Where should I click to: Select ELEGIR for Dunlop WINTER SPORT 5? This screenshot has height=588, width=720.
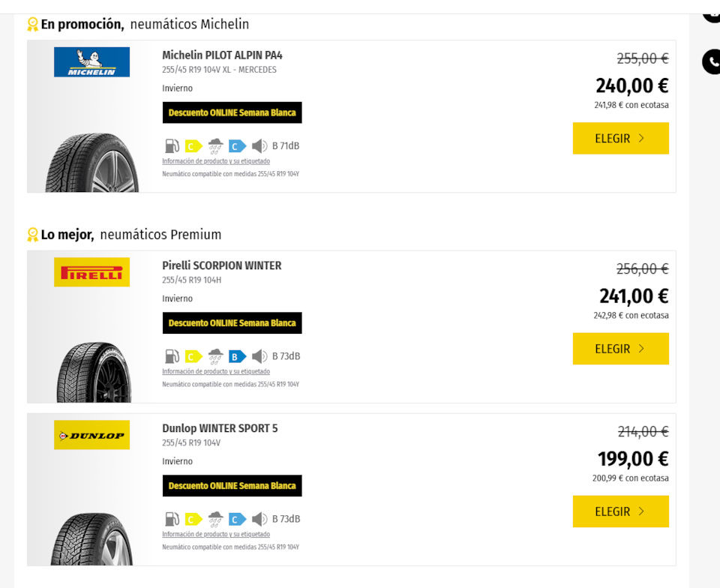click(x=620, y=511)
